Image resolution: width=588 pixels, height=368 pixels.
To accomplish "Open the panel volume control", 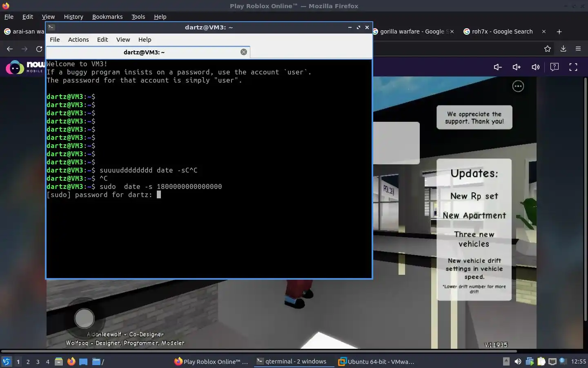I will (x=518, y=361).
